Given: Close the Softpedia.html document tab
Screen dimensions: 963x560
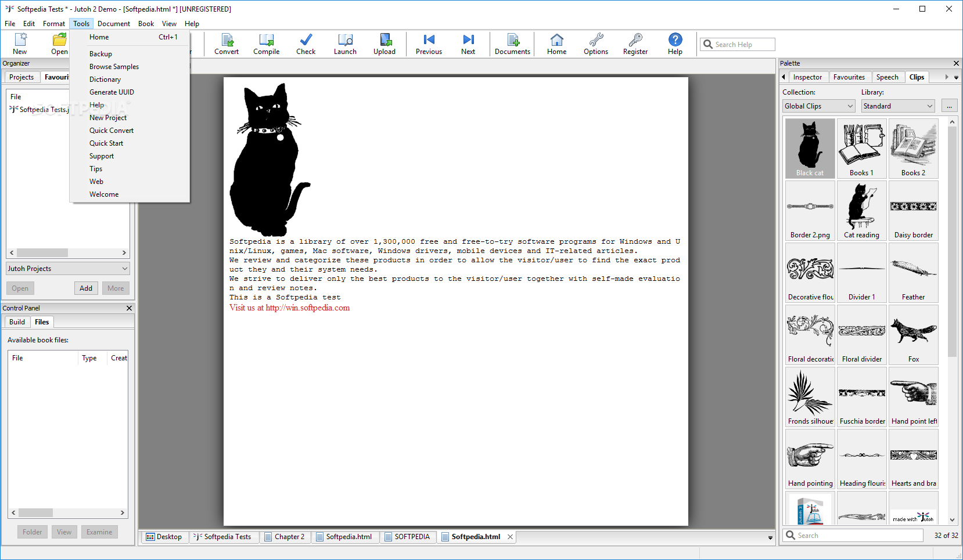Looking at the screenshot, I should point(510,537).
